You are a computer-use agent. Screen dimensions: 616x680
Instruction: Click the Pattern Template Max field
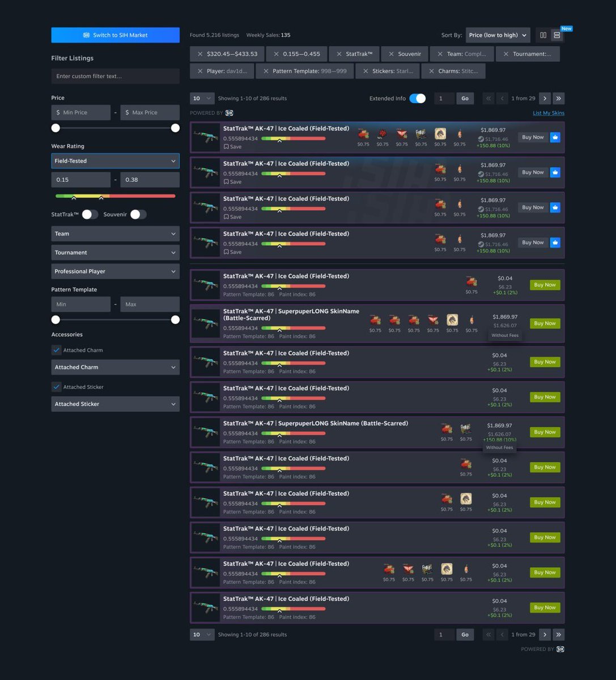click(150, 304)
